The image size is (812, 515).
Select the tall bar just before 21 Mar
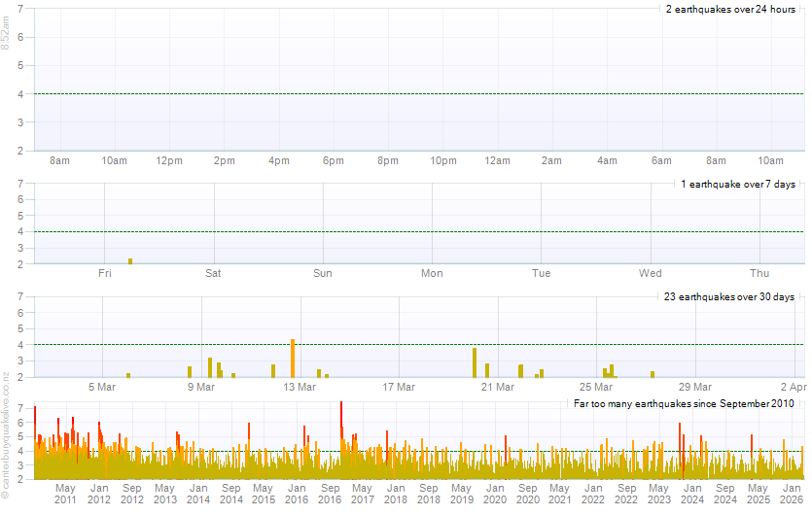pyautogui.click(x=475, y=361)
